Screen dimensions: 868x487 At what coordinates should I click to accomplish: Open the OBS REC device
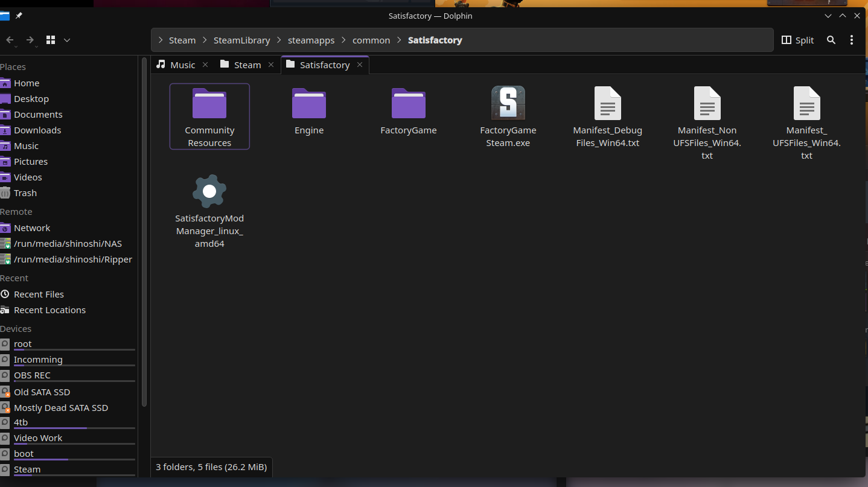pyautogui.click(x=68, y=375)
